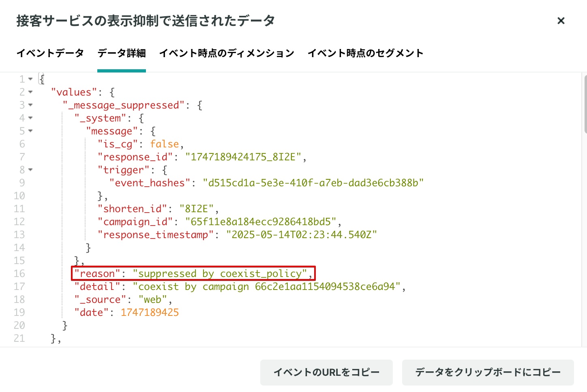Click the reason value "suppressed by coexist_policy"
Viewport: 587px width, 392px height.
coord(220,274)
